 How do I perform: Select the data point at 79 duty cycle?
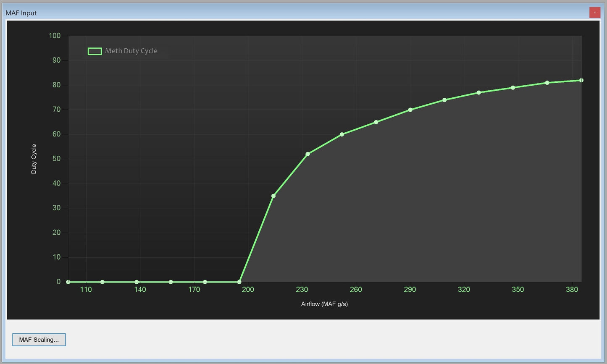[x=513, y=88]
